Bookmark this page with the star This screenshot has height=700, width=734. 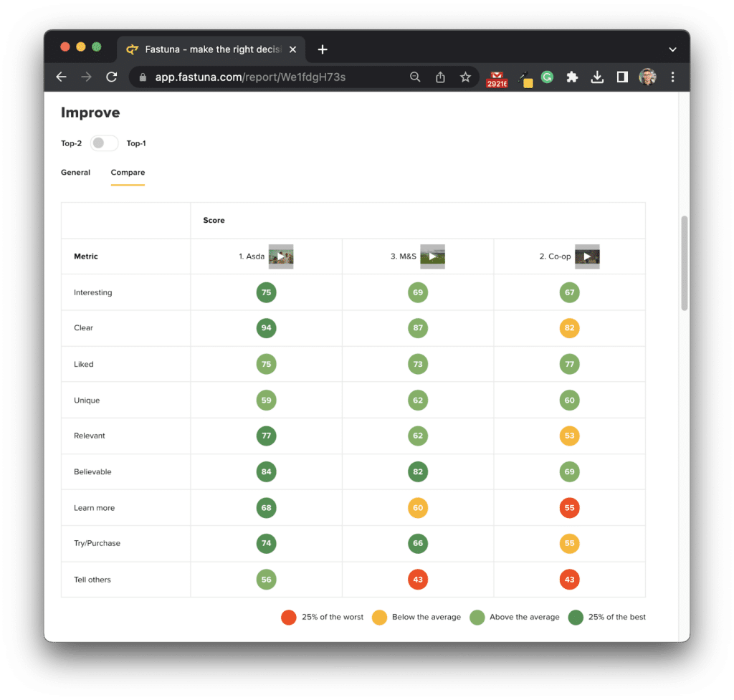pyautogui.click(x=464, y=77)
